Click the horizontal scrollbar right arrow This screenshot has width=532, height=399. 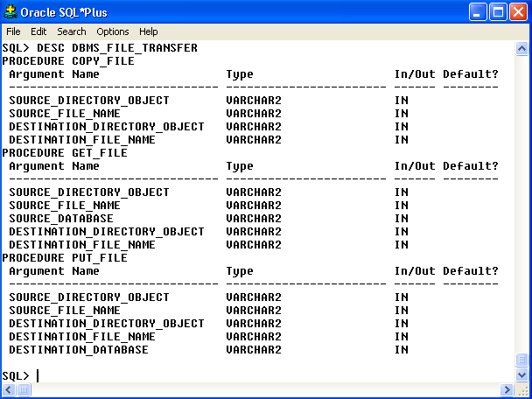tap(507, 389)
